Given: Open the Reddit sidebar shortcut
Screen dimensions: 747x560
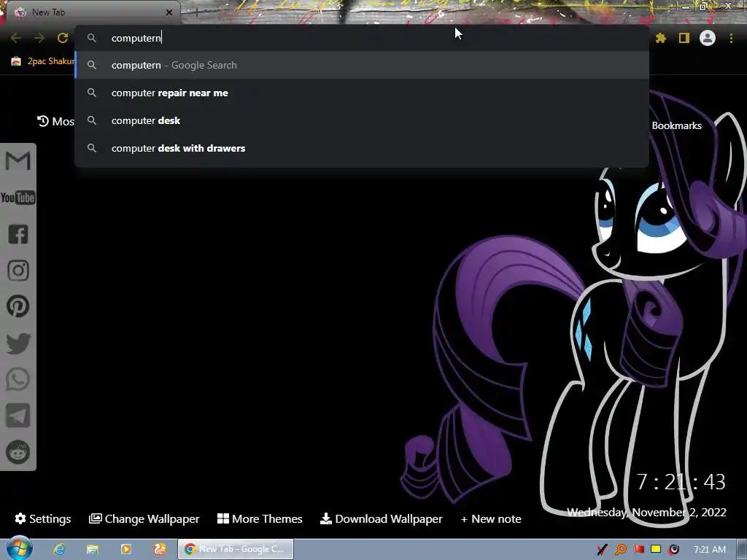Looking at the screenshot, I should (x=18, y=452).
